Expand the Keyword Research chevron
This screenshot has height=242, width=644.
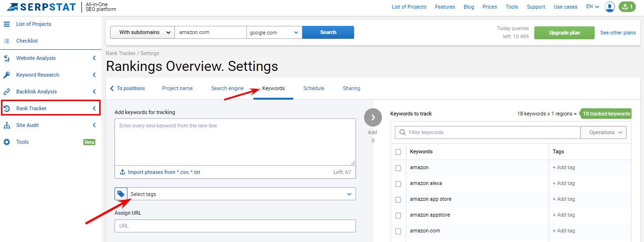point(94,75)
